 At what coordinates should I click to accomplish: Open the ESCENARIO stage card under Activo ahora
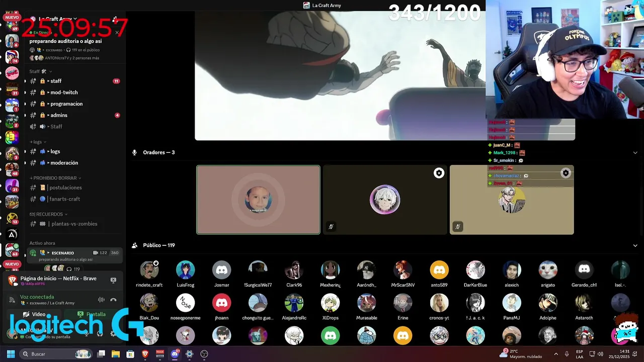tap(75, 255)
